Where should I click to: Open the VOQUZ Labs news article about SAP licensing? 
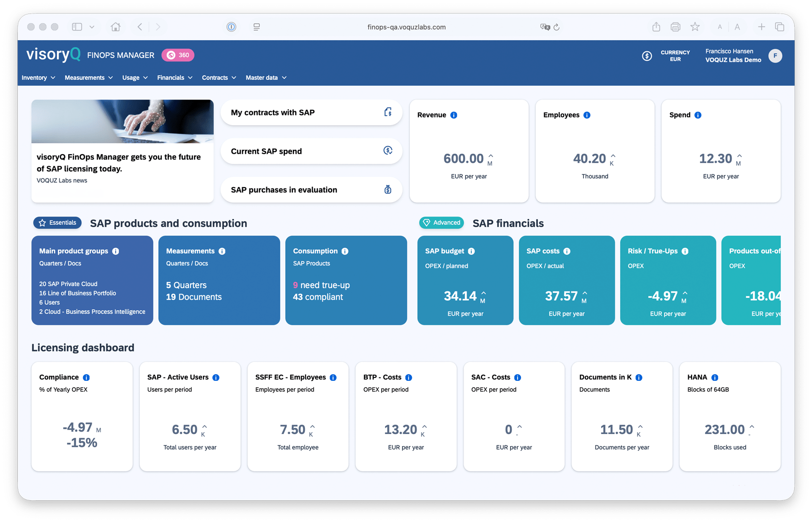click(119, 163)
